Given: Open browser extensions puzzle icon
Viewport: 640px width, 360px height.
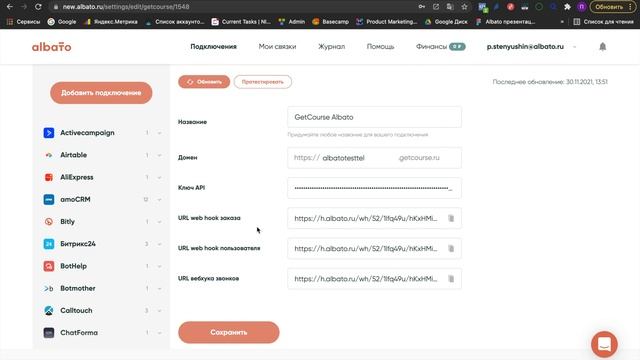Looking at the screenshot, I should (567, 7).
